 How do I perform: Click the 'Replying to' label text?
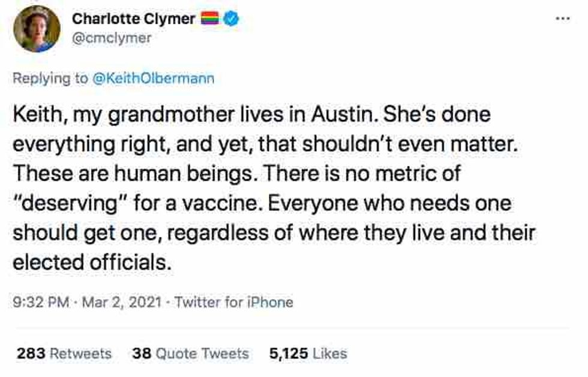click(49, 79)
